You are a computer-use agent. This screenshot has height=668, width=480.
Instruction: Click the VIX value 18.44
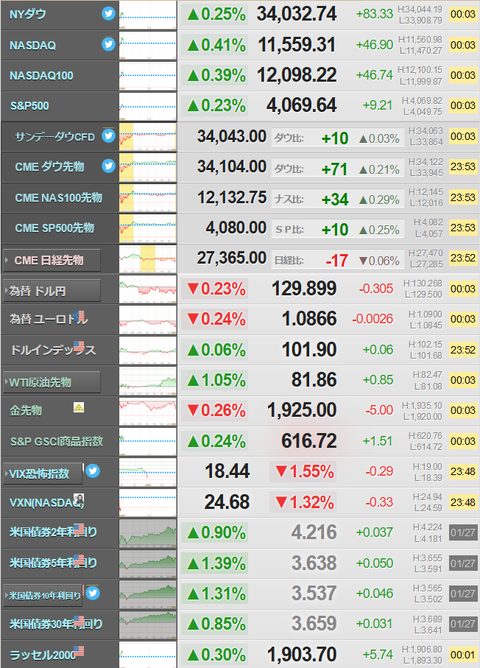pyautogui.click(x=227, y=471)
